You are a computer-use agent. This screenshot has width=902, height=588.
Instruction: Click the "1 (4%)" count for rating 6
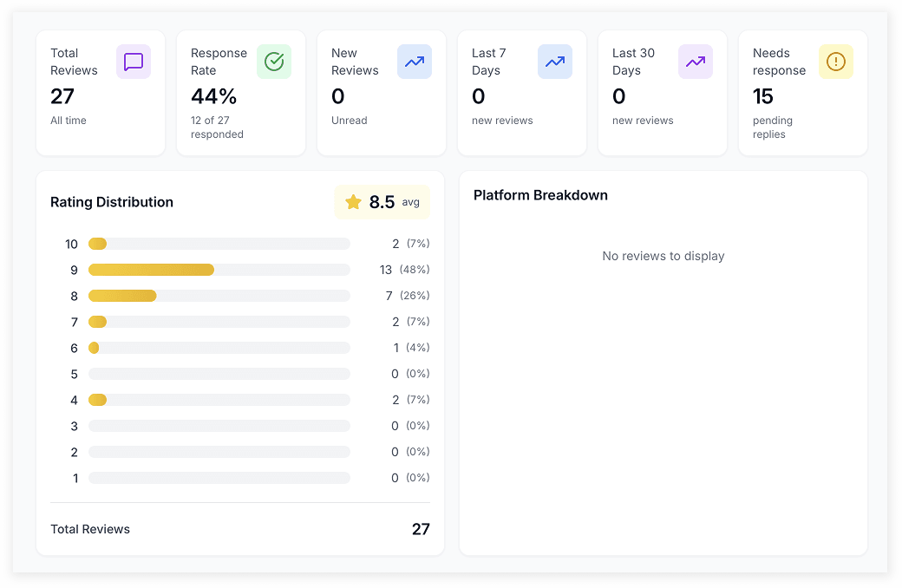pyautogui.click(x=411, y=348)
